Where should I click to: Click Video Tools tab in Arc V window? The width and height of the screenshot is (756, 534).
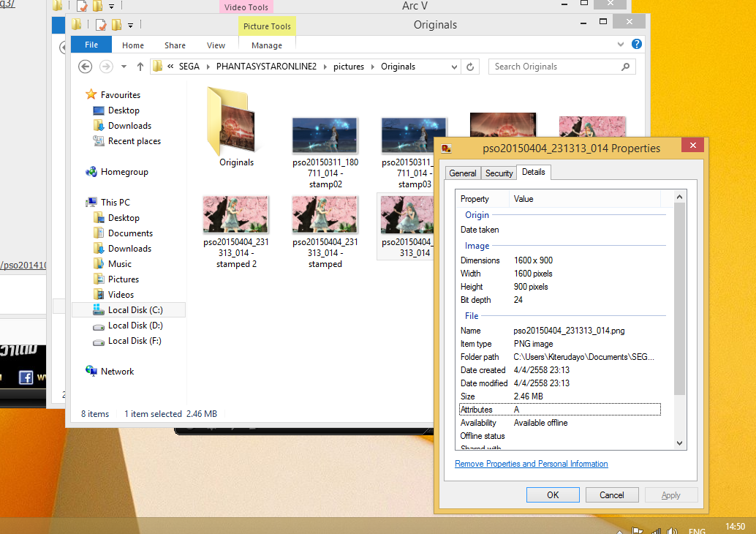246,7
